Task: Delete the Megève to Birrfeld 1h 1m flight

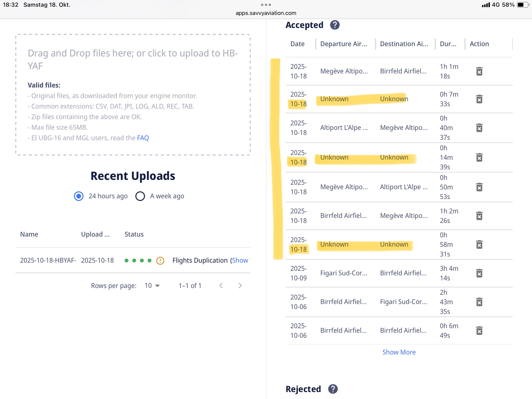Action: [x=479, y=72]
